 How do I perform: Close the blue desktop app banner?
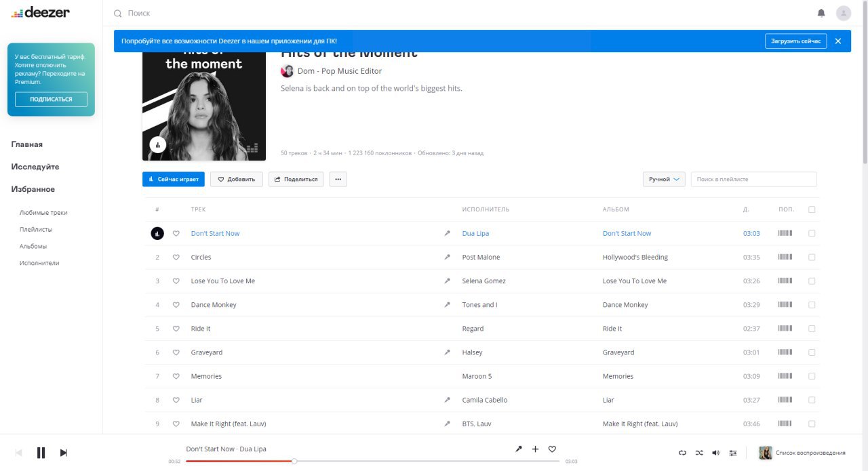click(x=837, y=41)
